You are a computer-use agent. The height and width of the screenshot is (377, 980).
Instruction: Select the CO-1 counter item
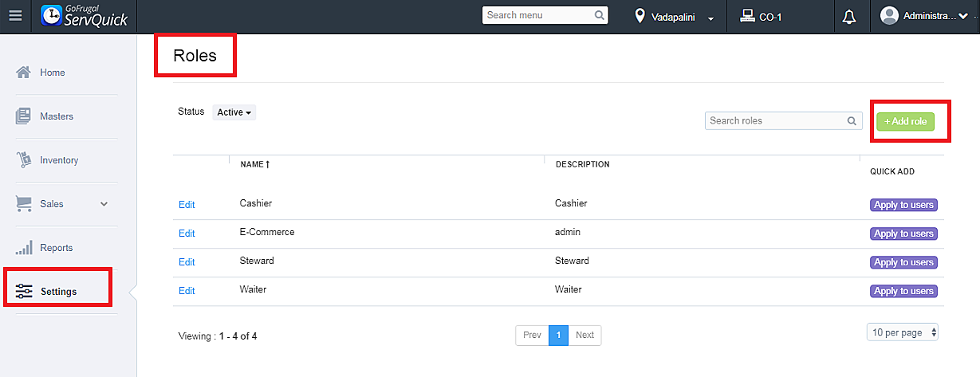760,17
